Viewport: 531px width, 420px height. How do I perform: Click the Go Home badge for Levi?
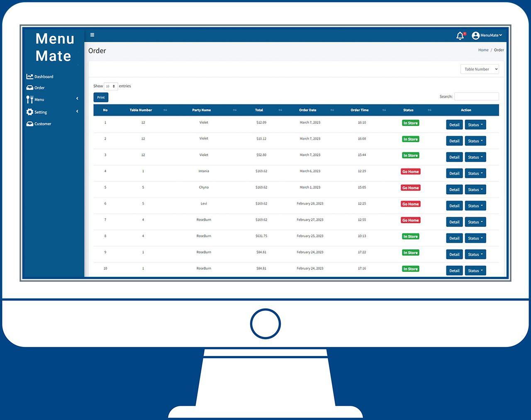tap(411, 204)
